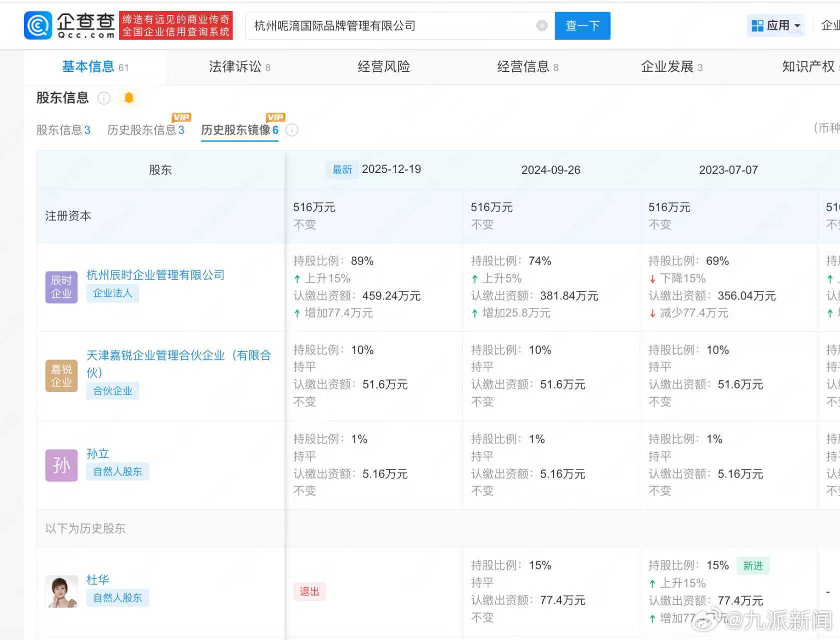Screen dimensions: 840x640
Task: Click 孙 shareholder avatar icon
Action: click(x=61, y=465)
